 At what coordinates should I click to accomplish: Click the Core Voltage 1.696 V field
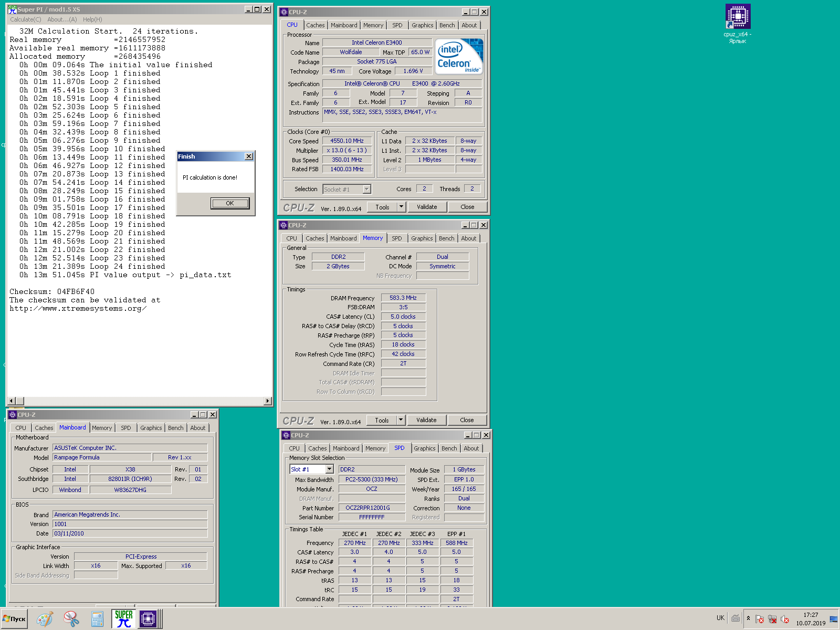click(413, 71)
